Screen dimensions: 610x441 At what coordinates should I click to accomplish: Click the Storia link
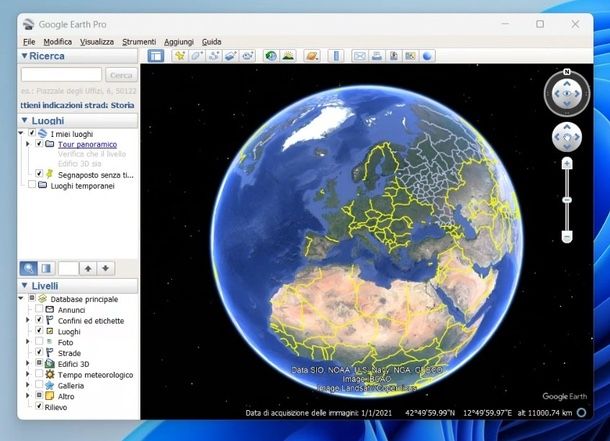pos(123,105)
